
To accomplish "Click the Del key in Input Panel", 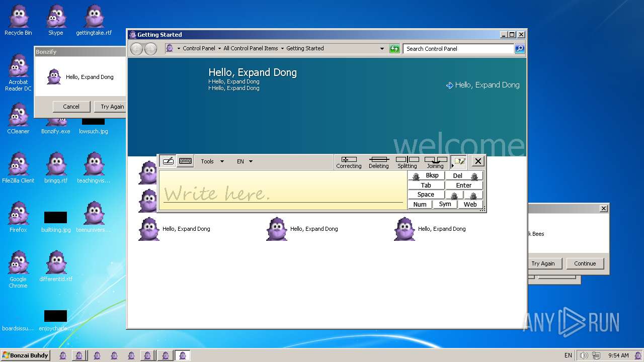I will [464, 175].
